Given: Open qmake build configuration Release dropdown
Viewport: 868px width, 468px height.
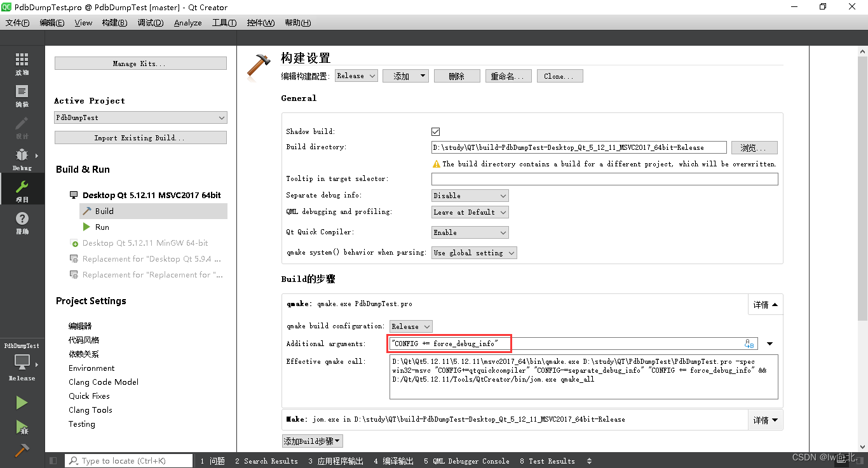Looking at the screenshot, I should pyautogui.click(x=410, y=326).
